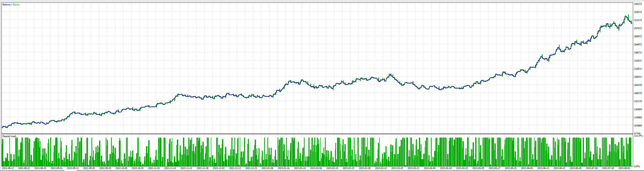The height and width of the screenshot is (171, 644).
Task: Click the 2022.09.01 date label
Action: pyautogui.click(x=57, y=168)
